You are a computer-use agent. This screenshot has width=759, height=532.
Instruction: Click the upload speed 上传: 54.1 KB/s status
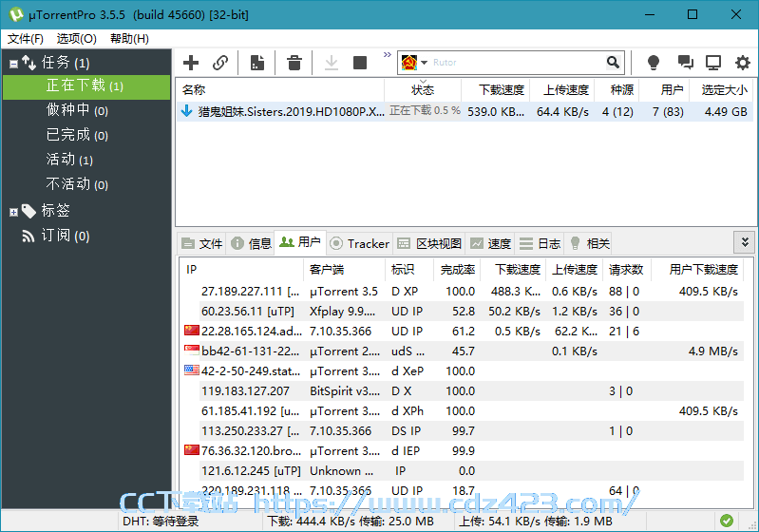(536, 522)
